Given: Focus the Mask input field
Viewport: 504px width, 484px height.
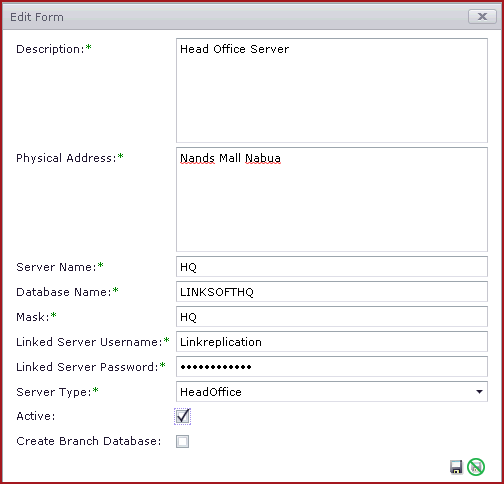Looking at the screenshot, I should (332, 317).
